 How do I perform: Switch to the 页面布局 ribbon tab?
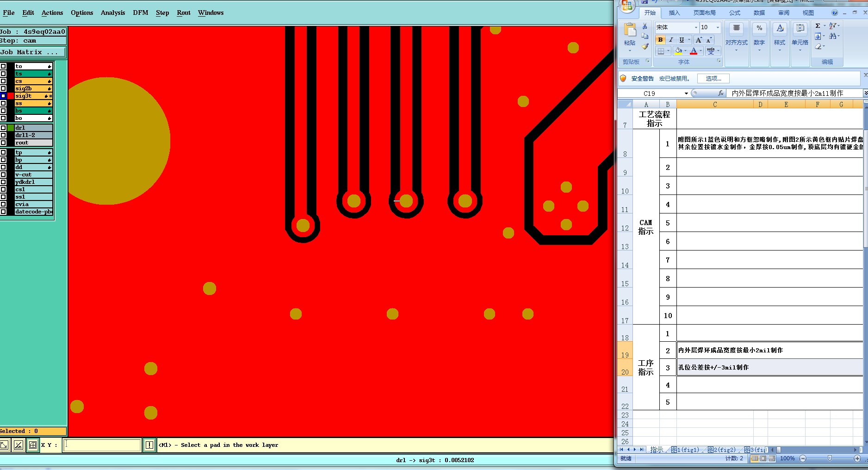[705, 13]
